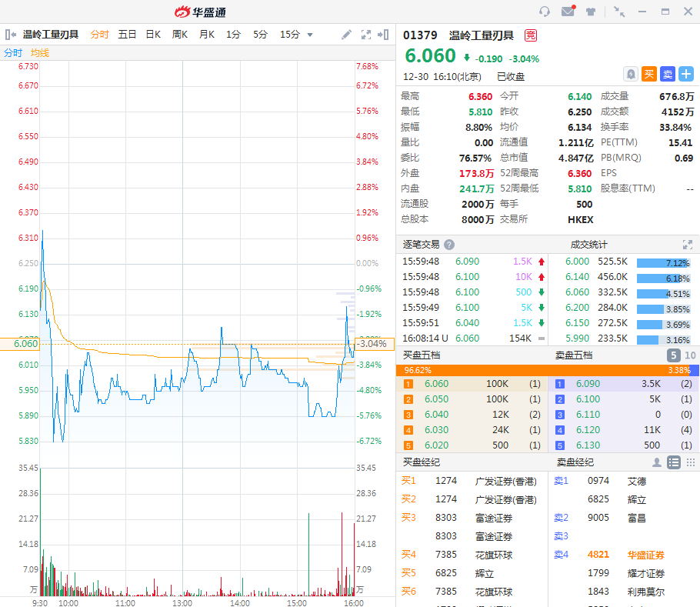Click the 6.18% volume bar at 6.140
This screenshot has height=607, width=700.
coord(663,278)
